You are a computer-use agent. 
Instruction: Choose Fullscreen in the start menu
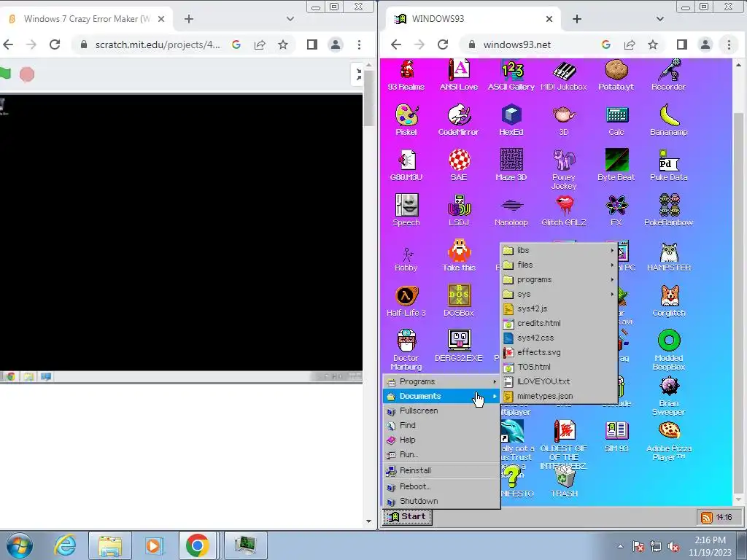(441, 411)
